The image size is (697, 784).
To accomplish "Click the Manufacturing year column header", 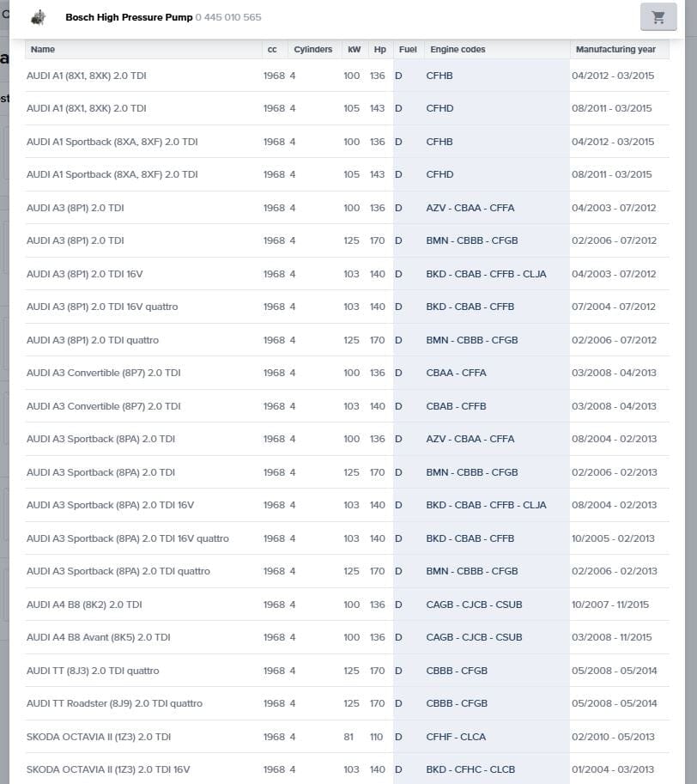I will (615, 50).
